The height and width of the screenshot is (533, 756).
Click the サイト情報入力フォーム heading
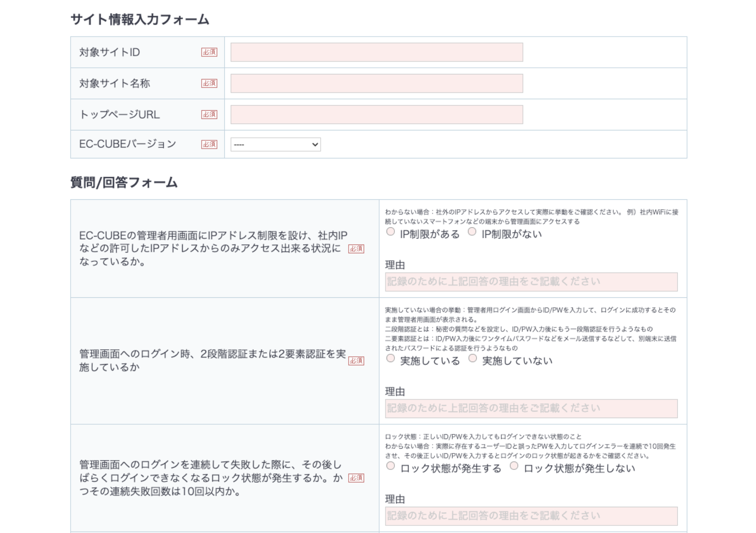(x=140, y=19)
